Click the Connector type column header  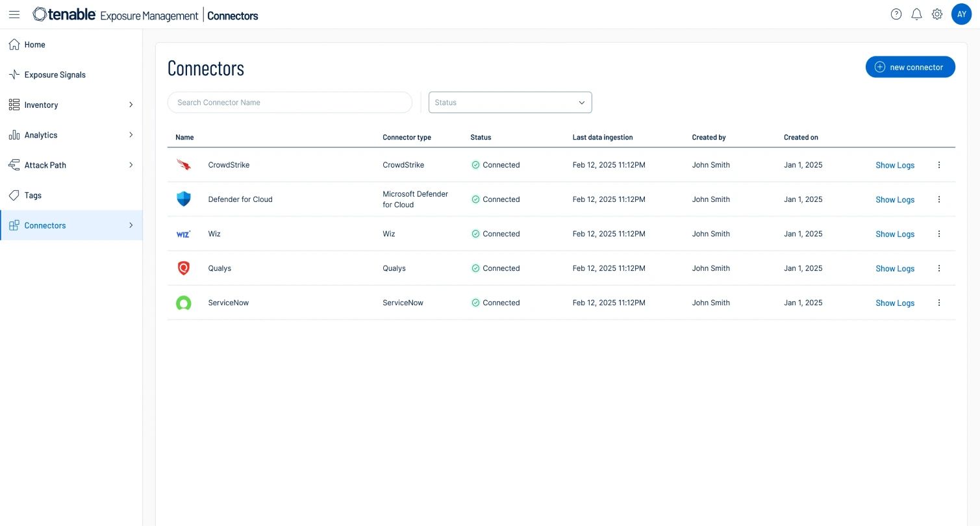(407, 138)
